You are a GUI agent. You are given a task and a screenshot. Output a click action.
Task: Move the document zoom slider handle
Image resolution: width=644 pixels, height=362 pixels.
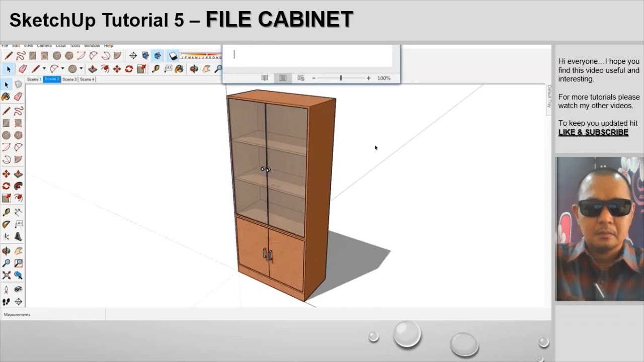pos(341,78)
